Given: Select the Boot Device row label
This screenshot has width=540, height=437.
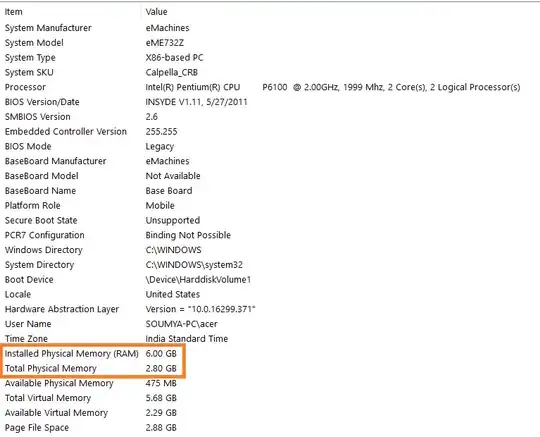Looking at the screenshot, I should pos(29,280).
